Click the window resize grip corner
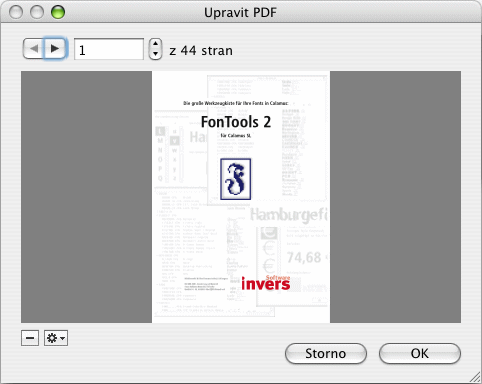 click(475, 377)
